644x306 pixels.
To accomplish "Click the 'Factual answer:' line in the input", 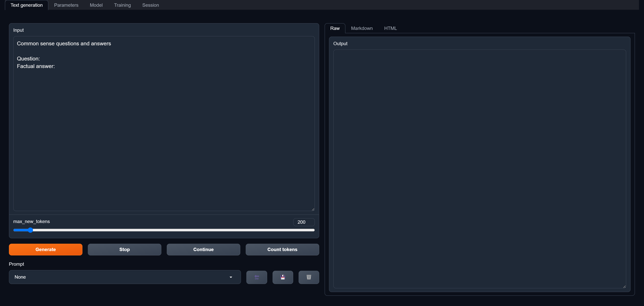I will coord(36,66).
